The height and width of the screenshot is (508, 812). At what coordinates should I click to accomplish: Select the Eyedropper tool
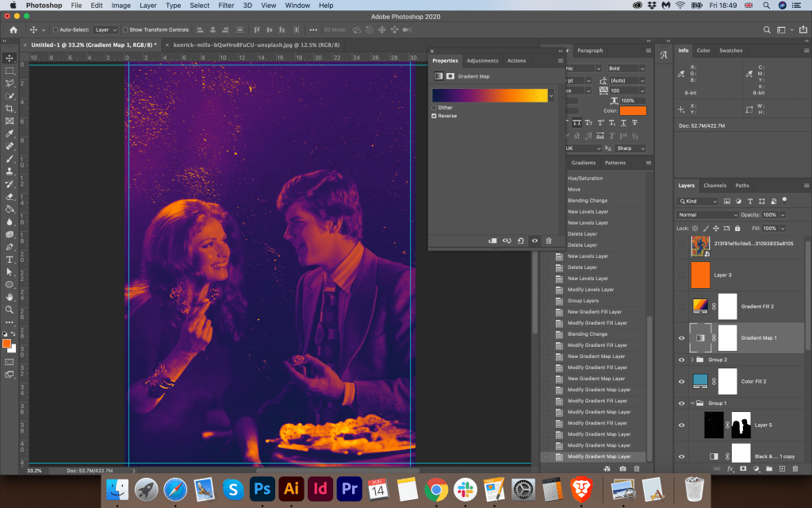pyautogui.click(x=10, y=133)
